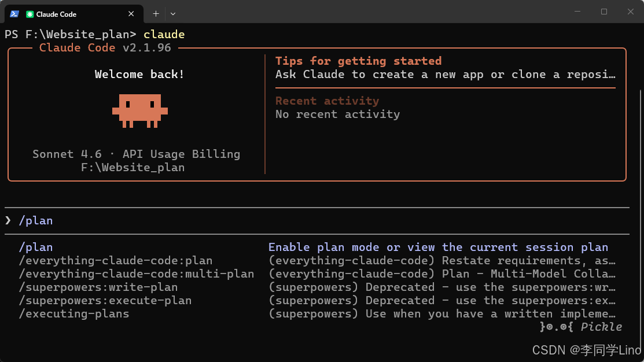Click the Claude mascot pixel character
The height and width of the screenshot is (362, 644).
click(x=140, y=111)
